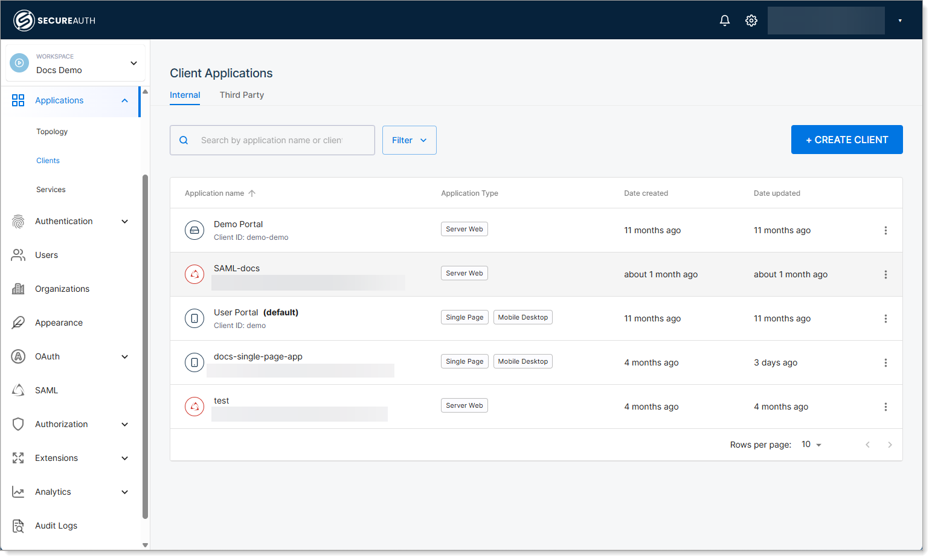Click the OAuth sidebar icon
The image size is (932, 560).
pos(18,356)
